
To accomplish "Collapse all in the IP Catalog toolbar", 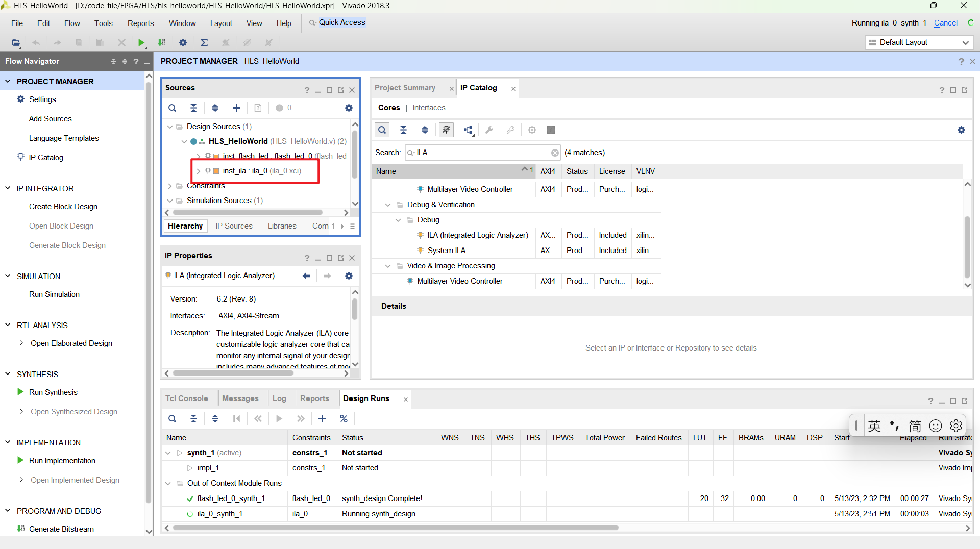I will pyautogui.click(x=403, y=130).
